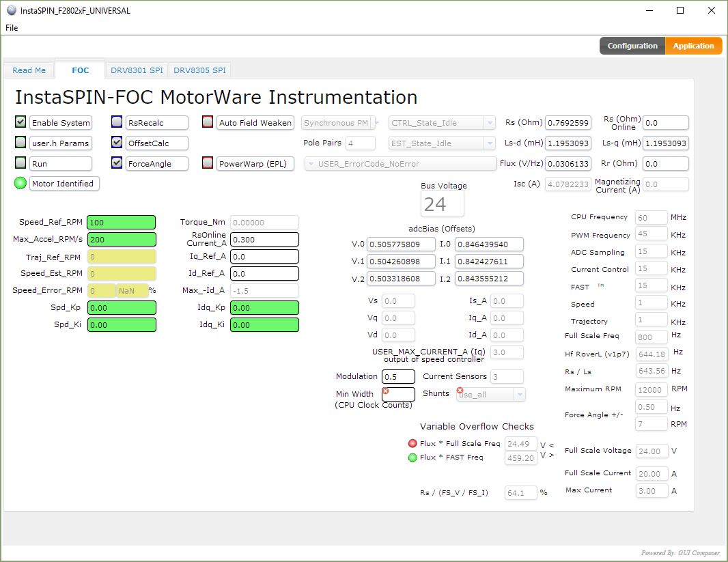
Task: Click the Torque_Nm value field
Action: pyautogui.click(x=265, y=223)
